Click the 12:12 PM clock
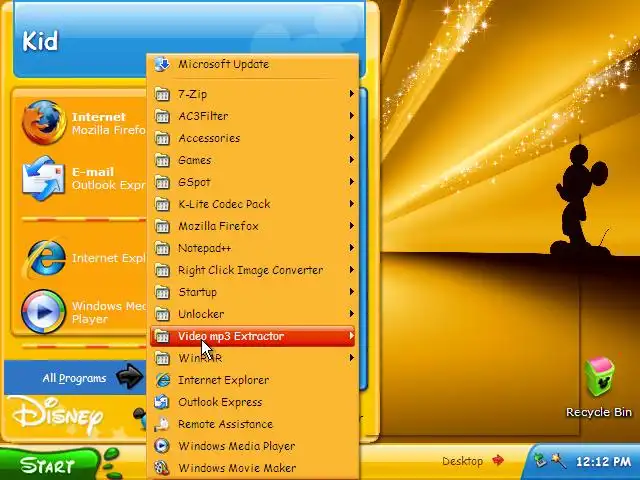Viewport: 640px width, 480px height. coord(603,462)
